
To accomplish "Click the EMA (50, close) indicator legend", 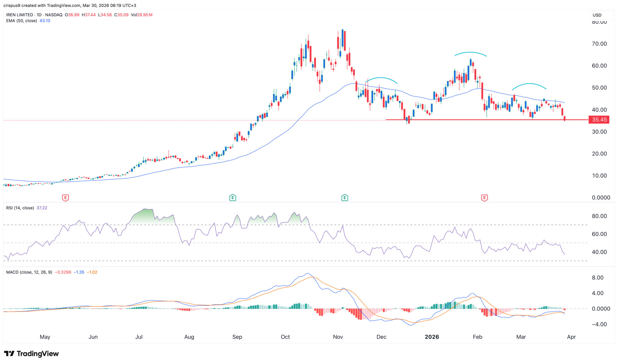I will [x=21, y=21].
